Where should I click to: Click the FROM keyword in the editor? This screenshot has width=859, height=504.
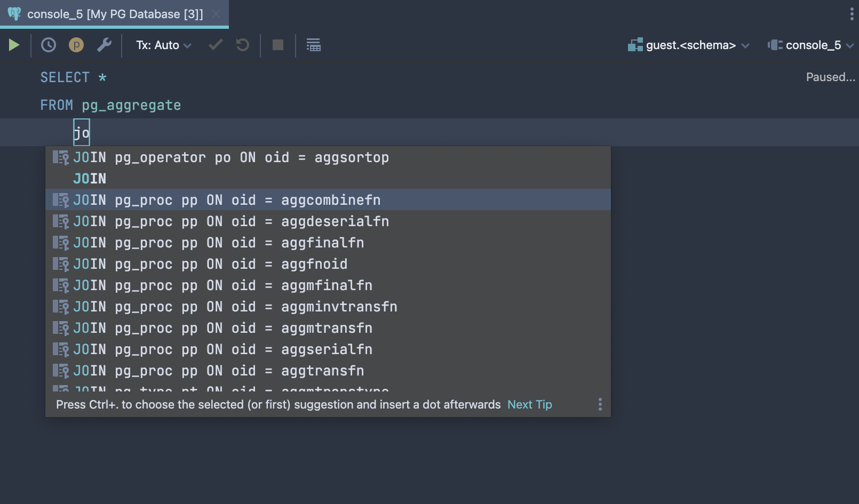[57, 105]
